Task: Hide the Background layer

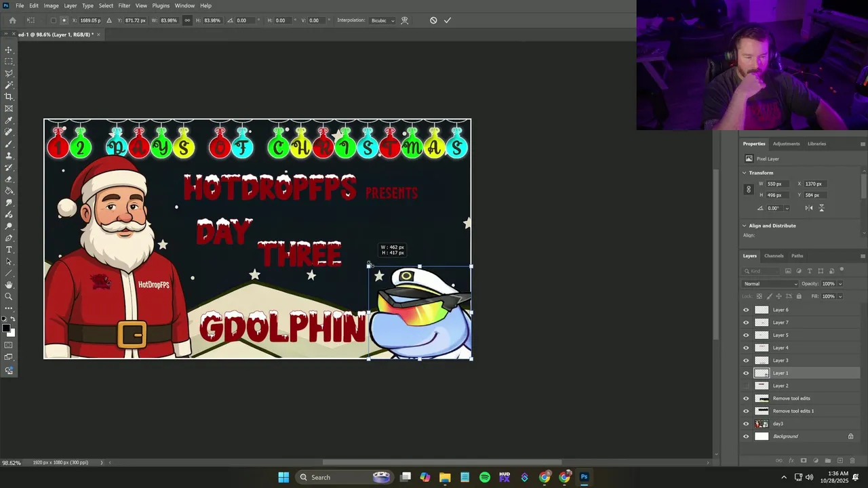Action: [746, 436]
